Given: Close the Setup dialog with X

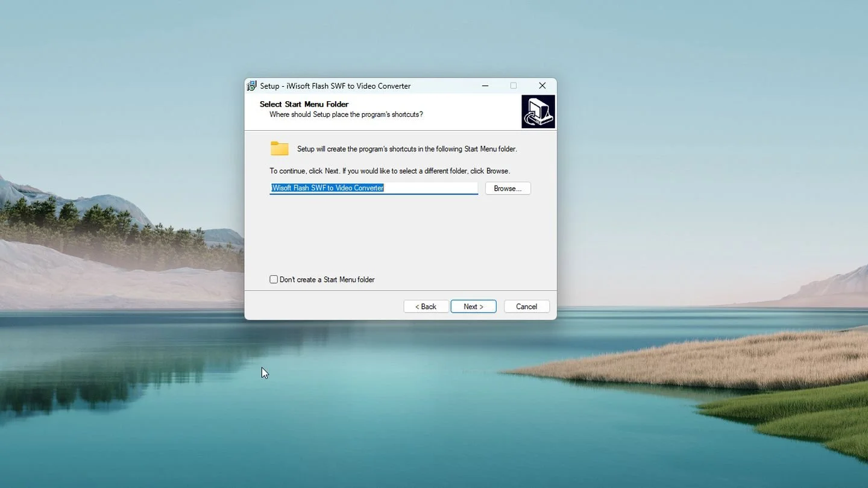Looking at the screenshot, I should click(x=542, y=86).
